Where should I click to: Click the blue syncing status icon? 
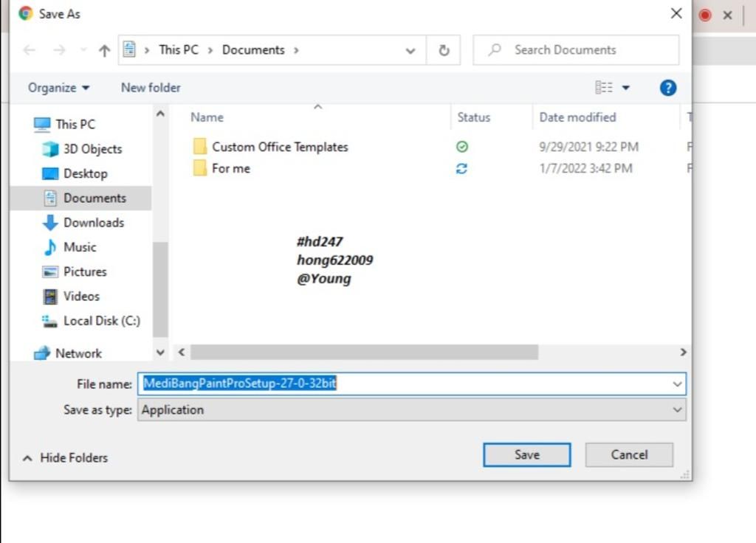461,169
